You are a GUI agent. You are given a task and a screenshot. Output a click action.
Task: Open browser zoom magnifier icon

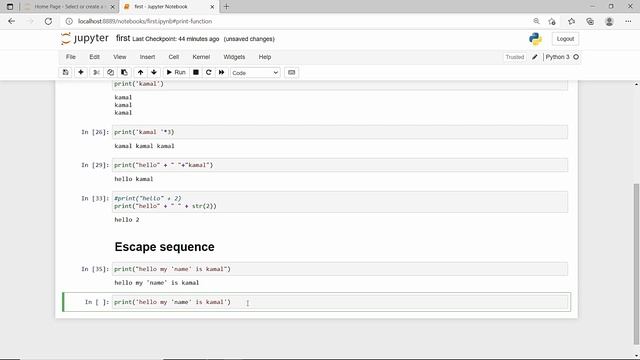pyautogui.click(x=536, y=21)
